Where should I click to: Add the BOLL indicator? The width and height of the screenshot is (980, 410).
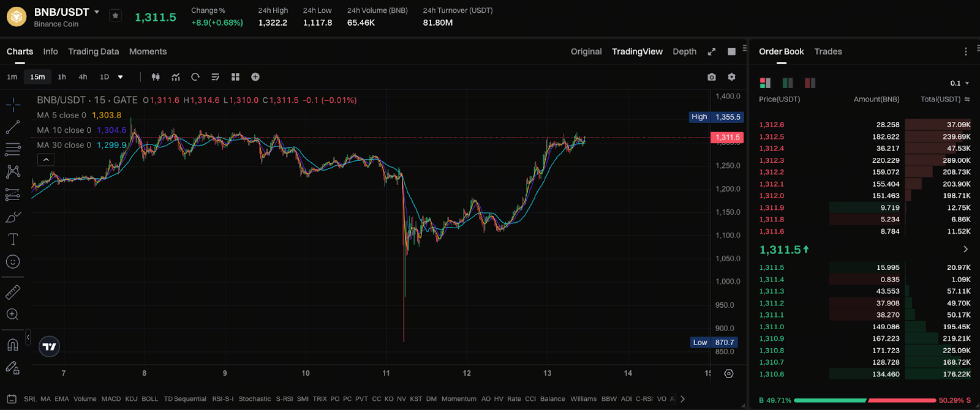pos(150,399)
